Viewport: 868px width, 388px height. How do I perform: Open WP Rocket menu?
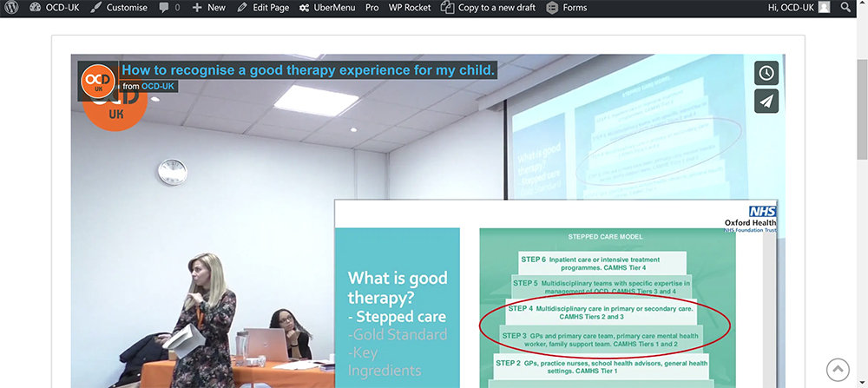[x=410, y=8]
